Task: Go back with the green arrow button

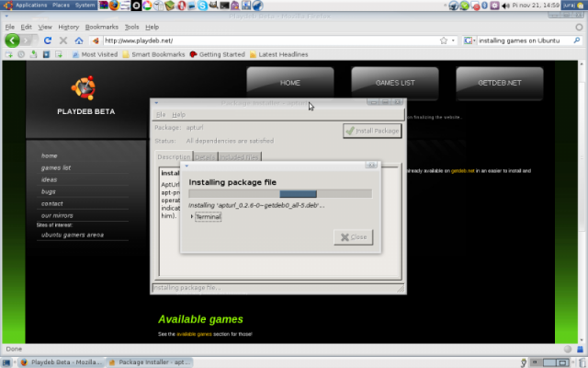Action: click(x=12, y=40)
